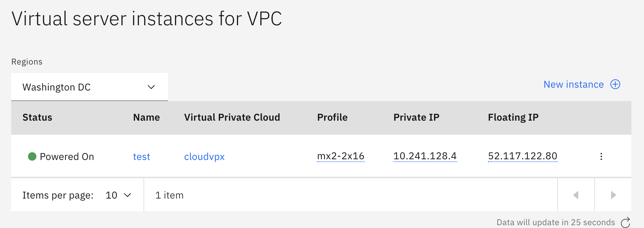Select the Status column header
The image size is (644, 228).
[x=37, y=118]
